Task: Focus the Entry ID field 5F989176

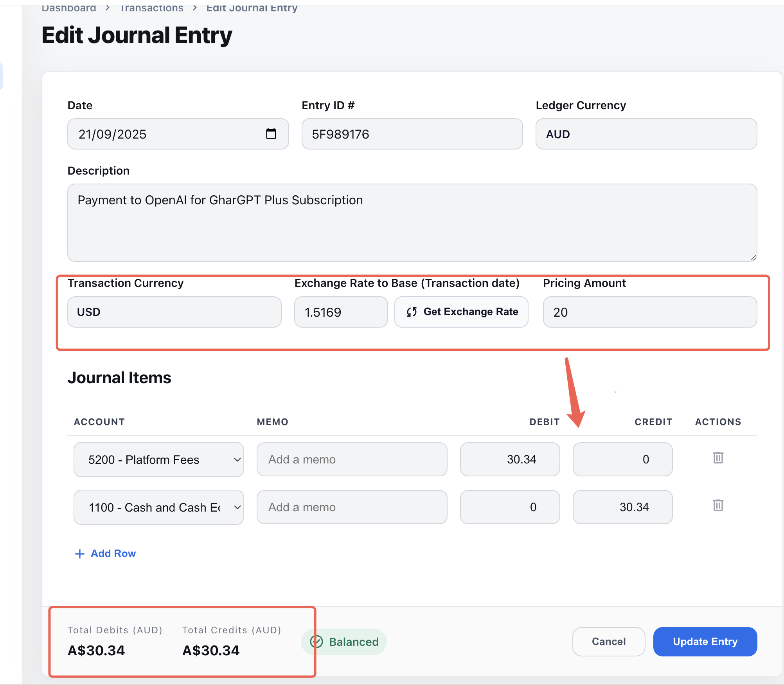Action: click(412, 134)
